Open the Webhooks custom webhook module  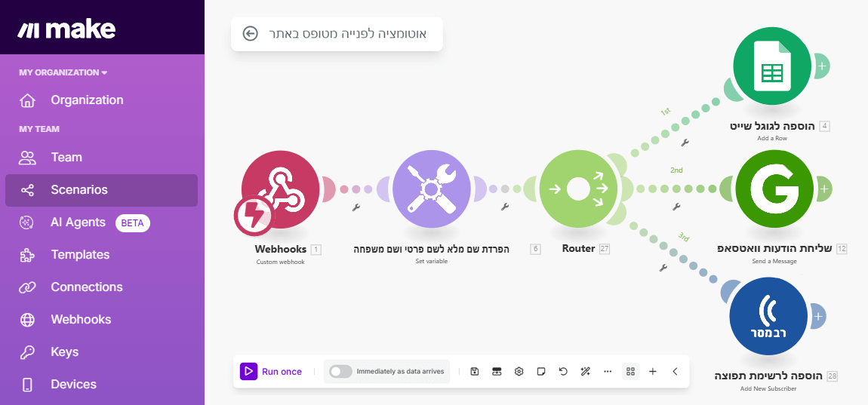pyautogui.click(x=280, y=189)
